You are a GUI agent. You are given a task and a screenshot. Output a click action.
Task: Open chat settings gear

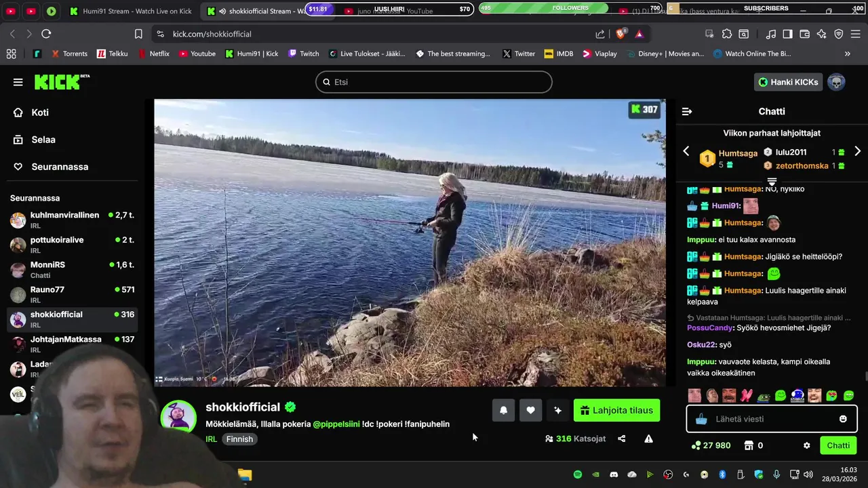tap(806, 445)
